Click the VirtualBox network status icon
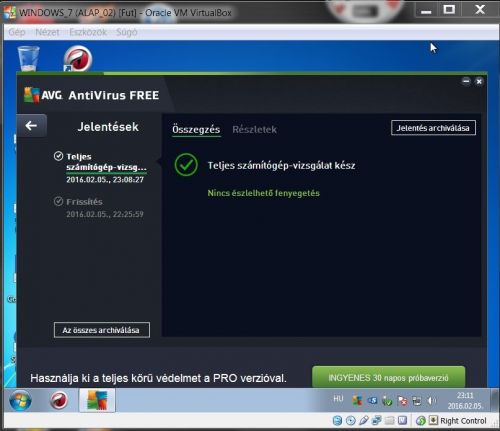This screenshot has height=431, width=500. click(377, 421)
